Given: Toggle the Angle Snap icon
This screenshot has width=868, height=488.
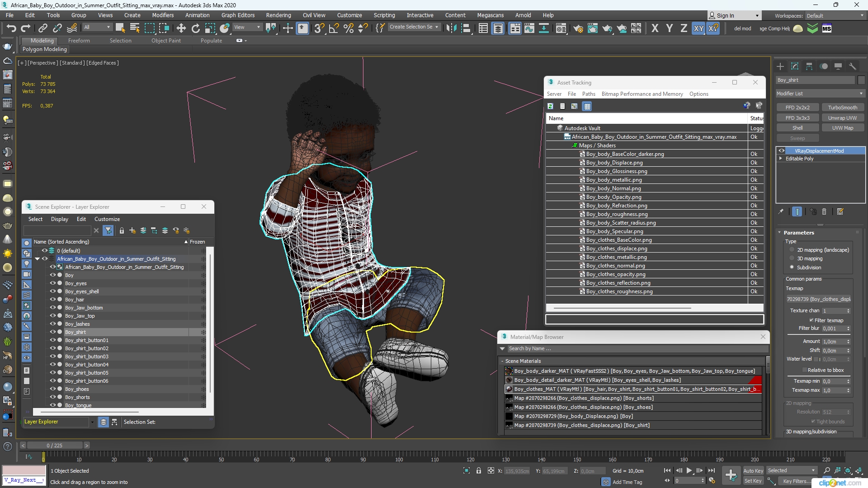Looking at the screenshot, I should click(334, 28).
